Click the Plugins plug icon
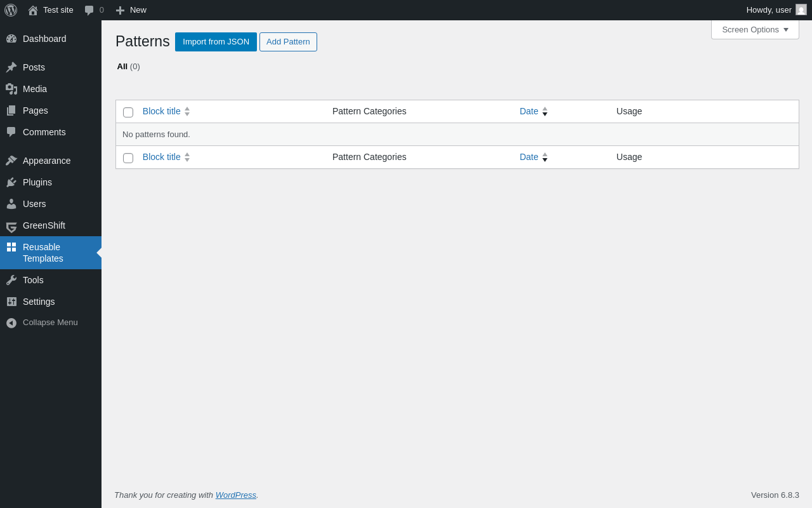The width and height of the screenshot is (812, 508). [x=11, y=182]
